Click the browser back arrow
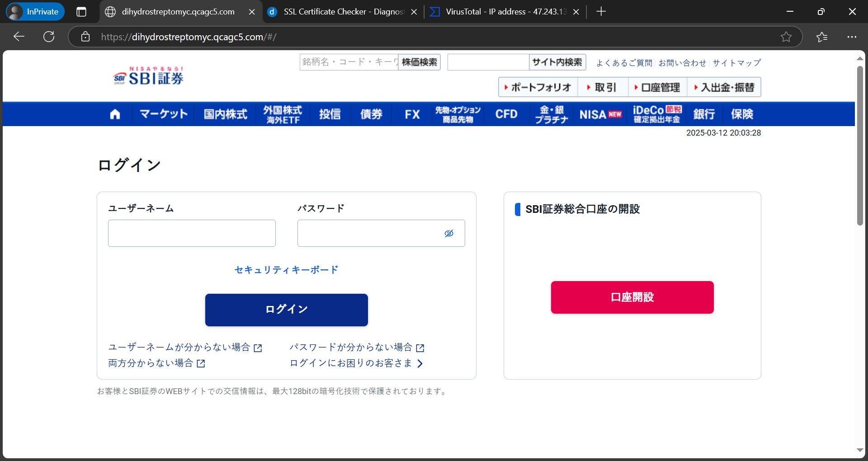This screenshot has height=461, width=868. click(x=19, y=37)
